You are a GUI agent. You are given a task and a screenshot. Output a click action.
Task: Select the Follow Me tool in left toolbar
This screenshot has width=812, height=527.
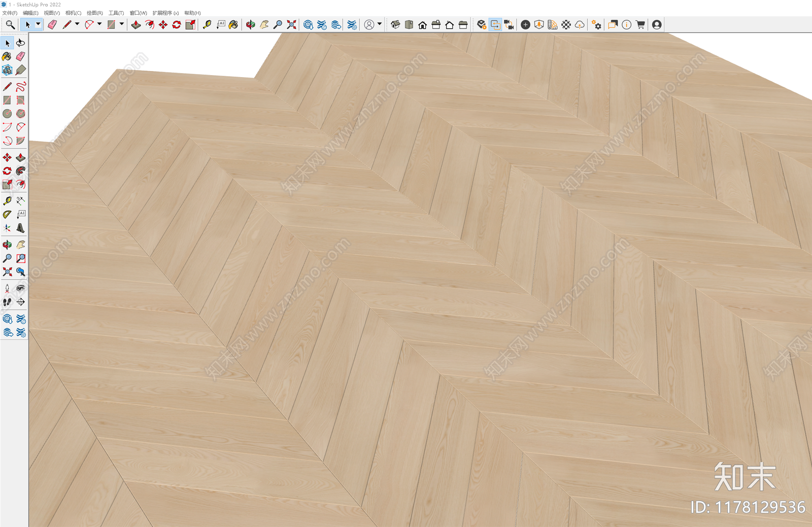(21, 171)
